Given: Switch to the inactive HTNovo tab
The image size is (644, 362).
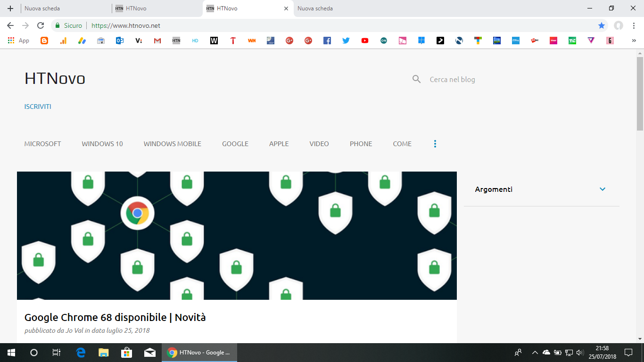Looking at the screenshot, I should click(157, 8).
